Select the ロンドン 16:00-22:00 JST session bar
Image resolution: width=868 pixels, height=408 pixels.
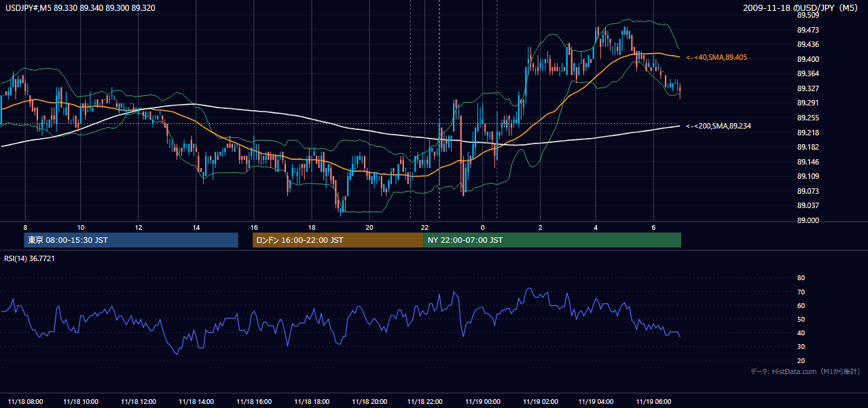click(x=338, y=240)
